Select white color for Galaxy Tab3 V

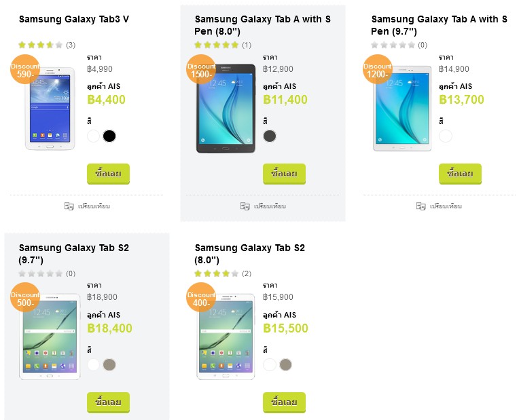point(94,136)
